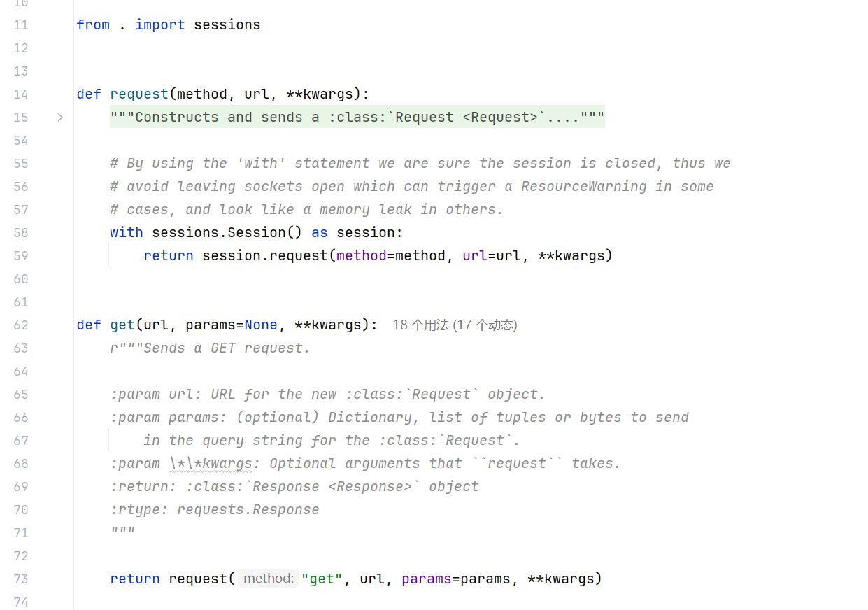Viewport: 868px width, 610px height.
Task: Click the "with" keyword on line 58
Action: pyautogui.click(x=127, y=233)
